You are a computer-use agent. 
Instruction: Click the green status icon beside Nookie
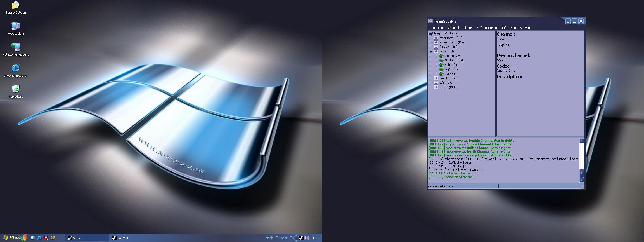point(441,60)
